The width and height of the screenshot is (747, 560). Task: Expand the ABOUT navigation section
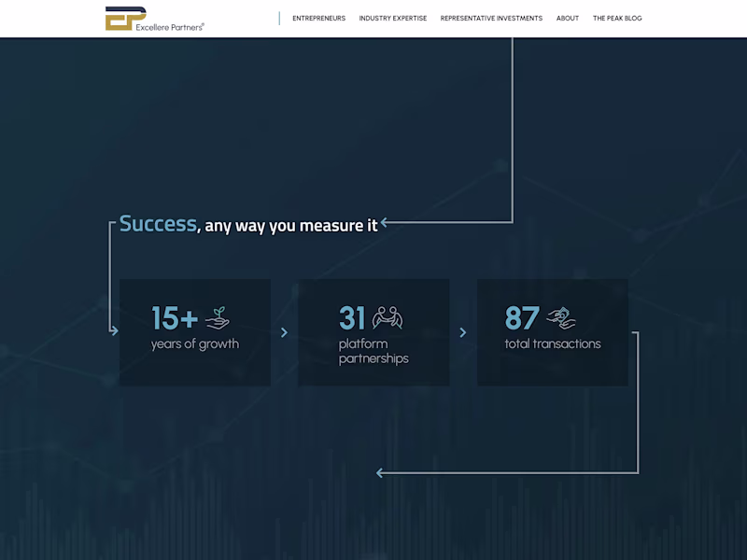pos(567,18)
